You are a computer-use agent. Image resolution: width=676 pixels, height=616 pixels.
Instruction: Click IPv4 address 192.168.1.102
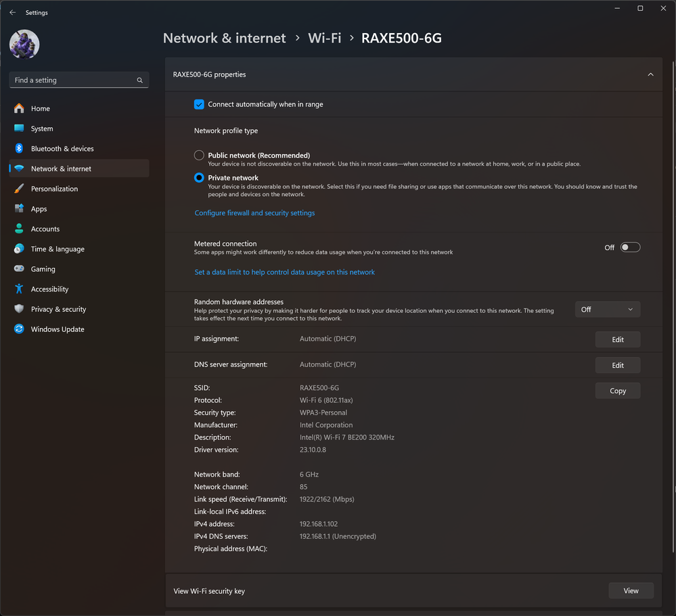pyautogui.click(x=319, y=524)
